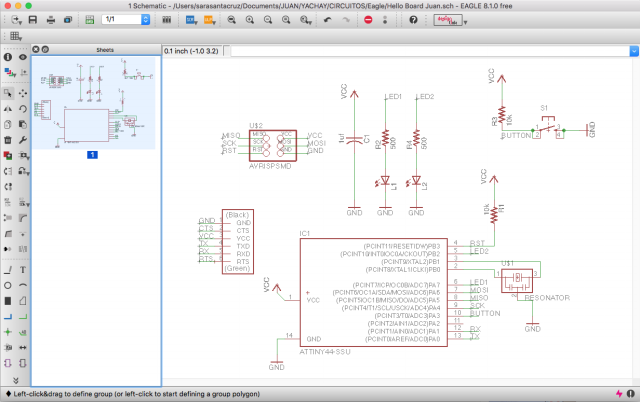Click the Zoom out magnifier icon

(268, 20)
